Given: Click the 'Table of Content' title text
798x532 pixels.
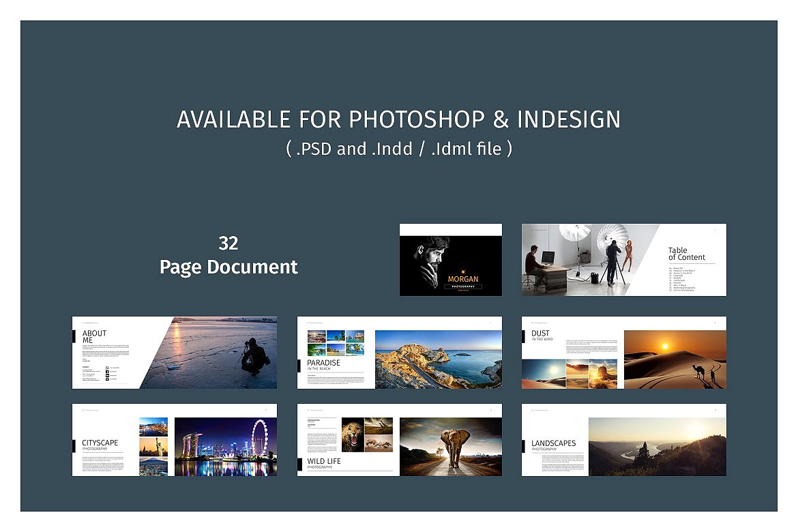Looking at the screenshot, I should click(686, 254).
